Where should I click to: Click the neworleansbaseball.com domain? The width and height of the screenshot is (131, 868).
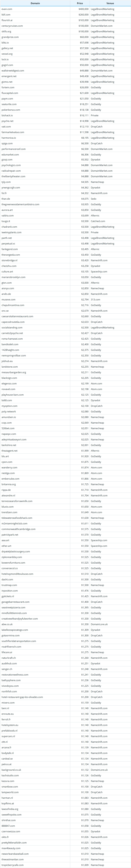(x=15, y=854)
